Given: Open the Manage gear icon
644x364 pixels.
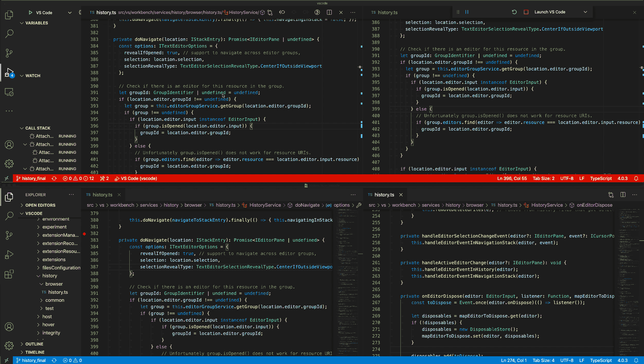Looking at the screenshot, I should pos(9,164).
